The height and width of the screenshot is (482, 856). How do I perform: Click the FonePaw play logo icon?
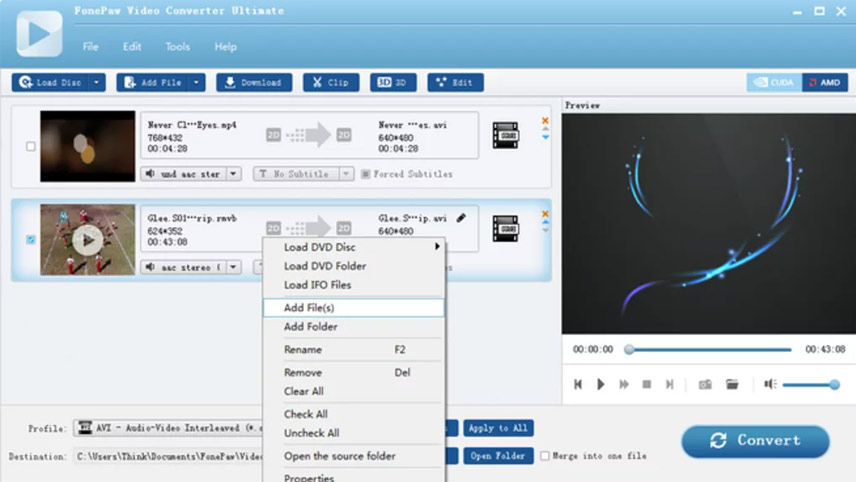coord(39,34)
